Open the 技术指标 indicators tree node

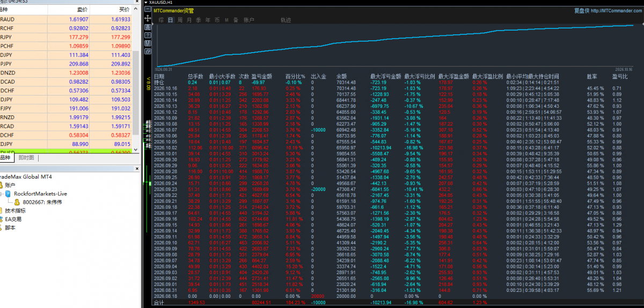(x=15, y=211)
